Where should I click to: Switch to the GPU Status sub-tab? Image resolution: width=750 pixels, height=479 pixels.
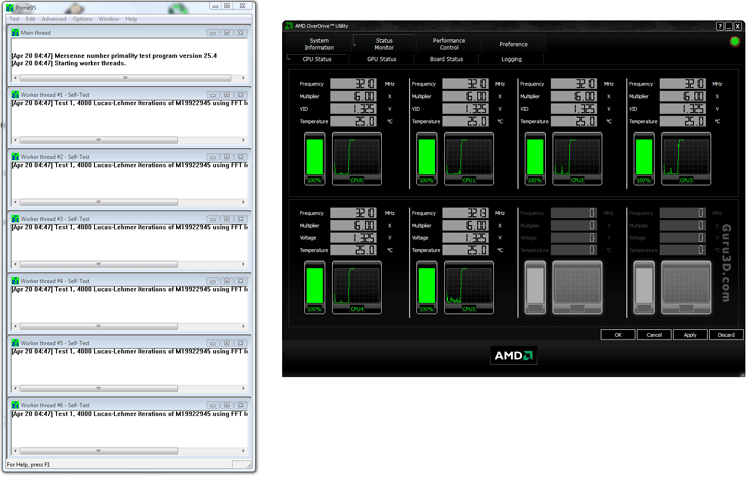[381, 59]
